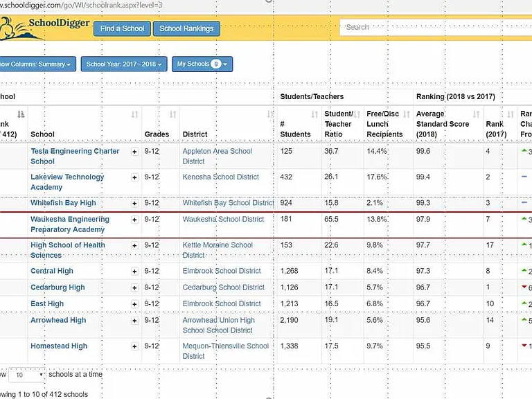Toggle plus box for Whitefish Bay High
The width and height of the screenshot is (532, 399).
coord(134,203)
